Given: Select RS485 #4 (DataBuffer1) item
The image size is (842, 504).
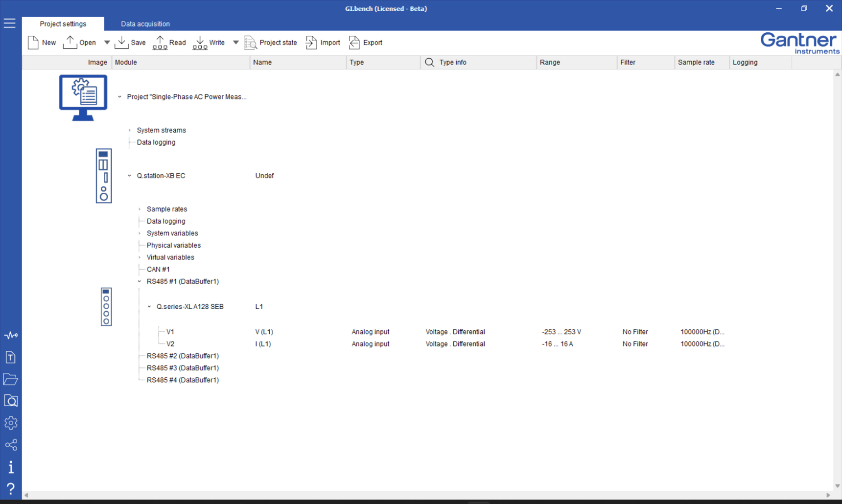Looking at the screenshot, I should pos(183,380).
